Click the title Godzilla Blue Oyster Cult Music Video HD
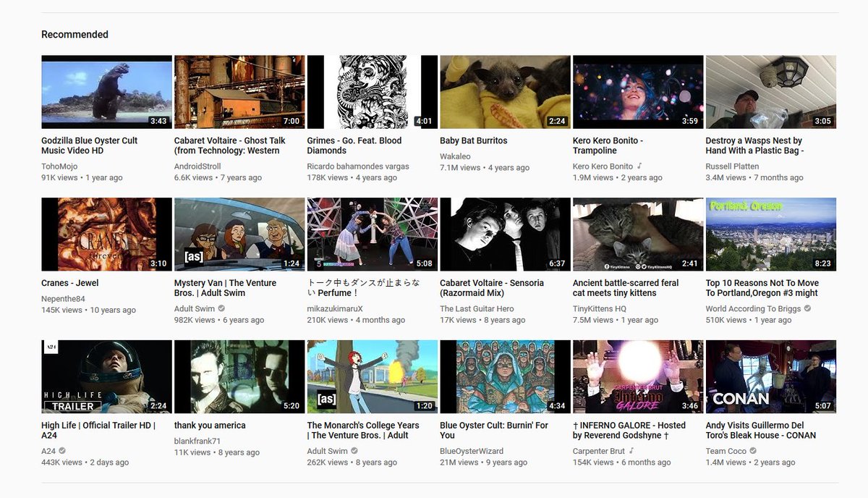This screenshot has height=498, width=868. click(x=89, y=145)
